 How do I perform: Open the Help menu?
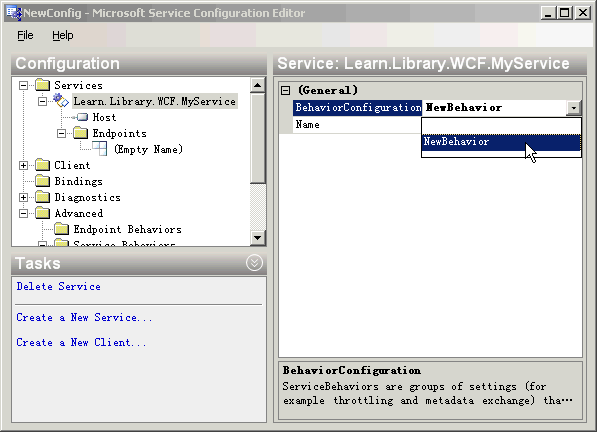[63, 35]
